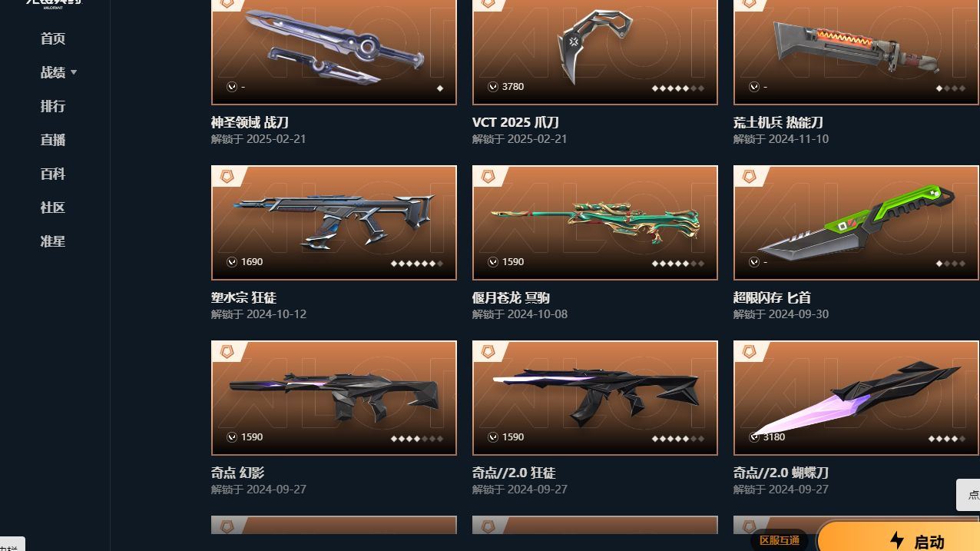Viewport: 980px width, 551px height.
Task: Click the pentagon badge on 偃月苍龙 冥驹 card
Action: pos(488,176)
